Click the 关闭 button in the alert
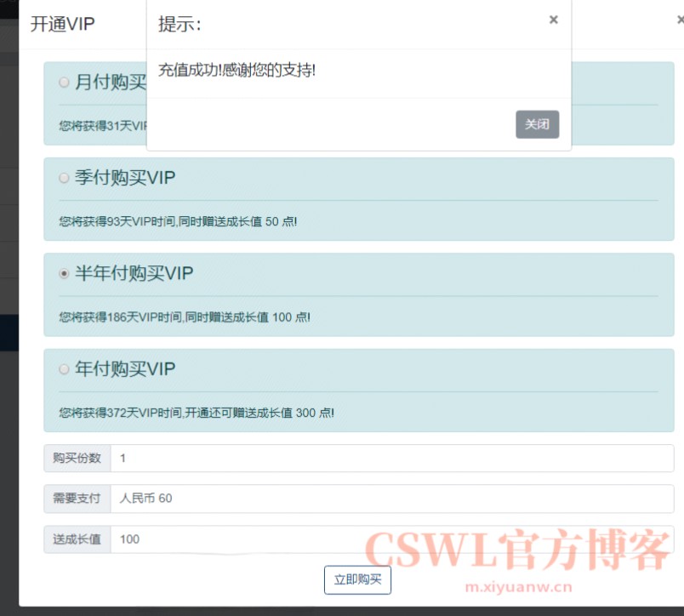The image size is (684, 616). (537, 124)
